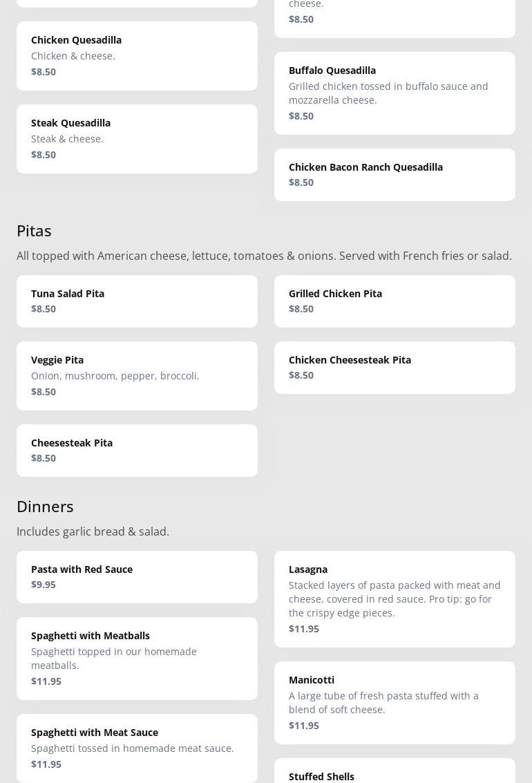Screen dimensions: 532x783
Task: Click the Buffalo Quesadilla item
Action: pyautogui.click(x=395, y=93)
